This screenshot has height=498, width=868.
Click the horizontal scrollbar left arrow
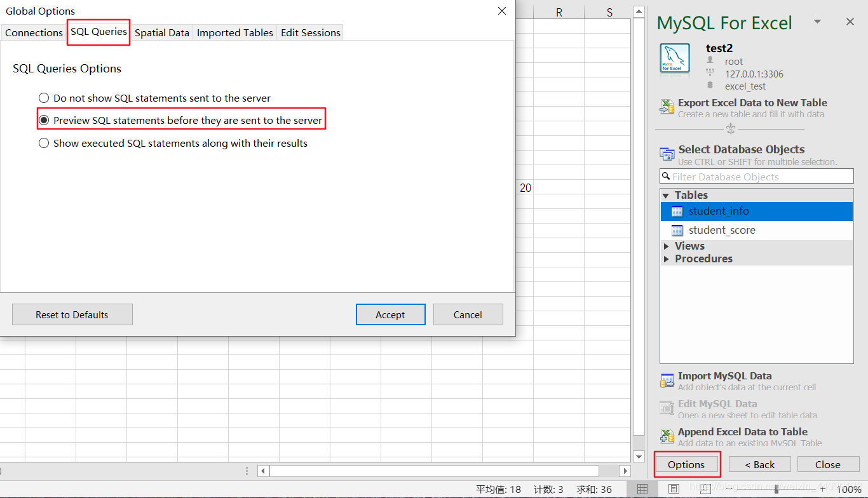pyautogui.click(x=263, y=471)
